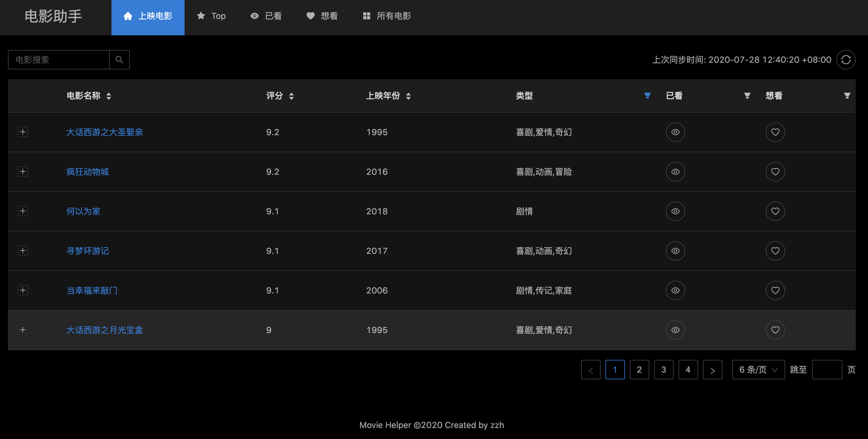868x439 pixels.
Task: Open the 6 条/页 page size dropdown
Action: point(758,370)
